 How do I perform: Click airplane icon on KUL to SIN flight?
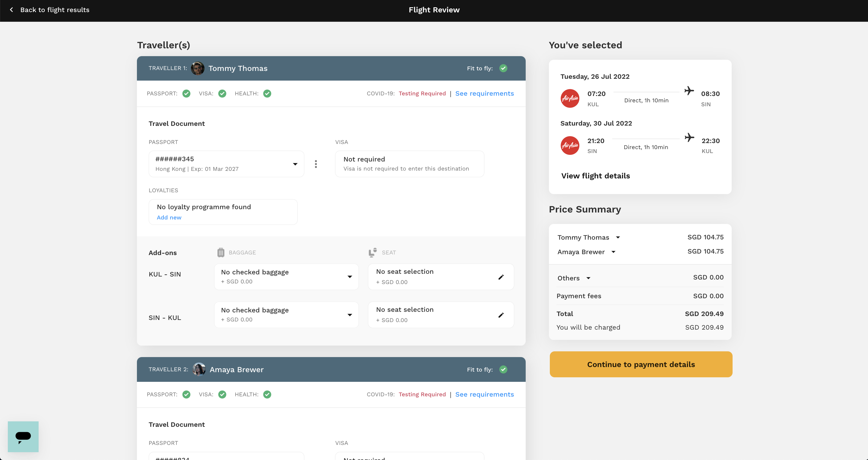tap(689, 91)
